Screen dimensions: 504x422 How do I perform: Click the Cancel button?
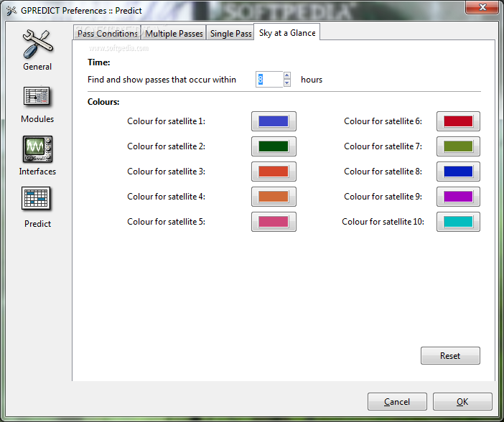[397, 401]
